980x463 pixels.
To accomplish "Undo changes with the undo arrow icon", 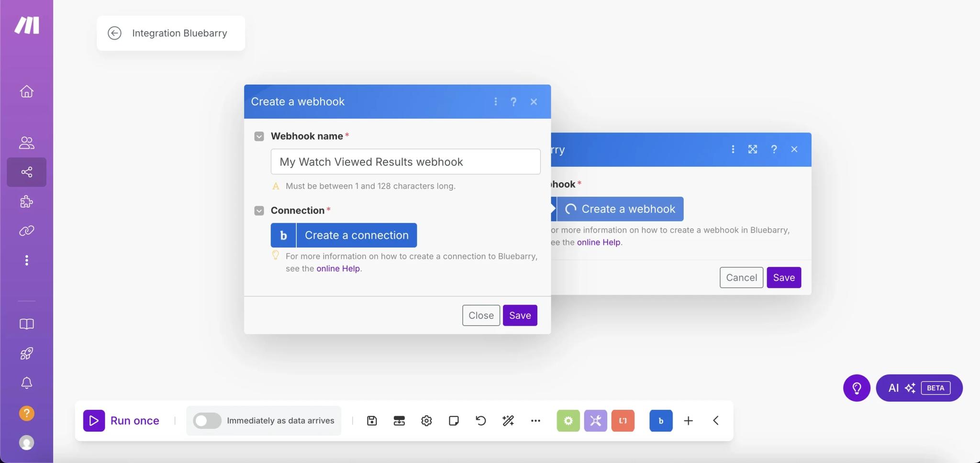I will click(480, 420).
